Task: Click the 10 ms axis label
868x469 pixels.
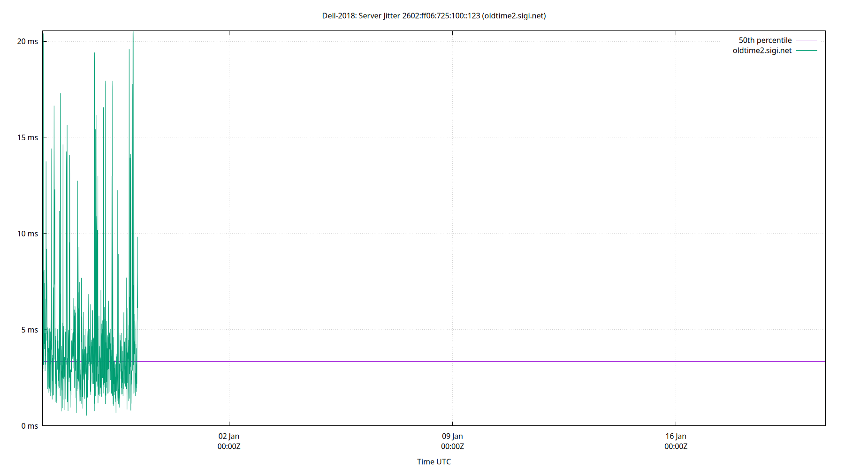Action: pos(28,234)
